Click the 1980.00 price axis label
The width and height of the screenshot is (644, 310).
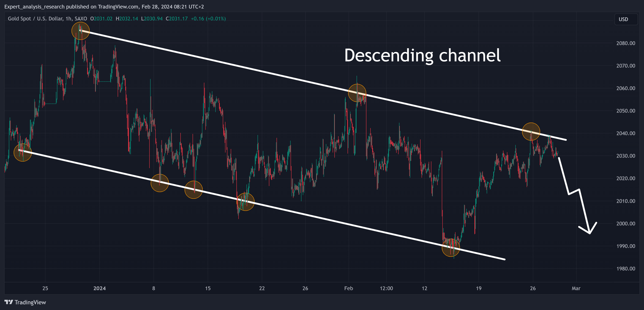(626, 269)
